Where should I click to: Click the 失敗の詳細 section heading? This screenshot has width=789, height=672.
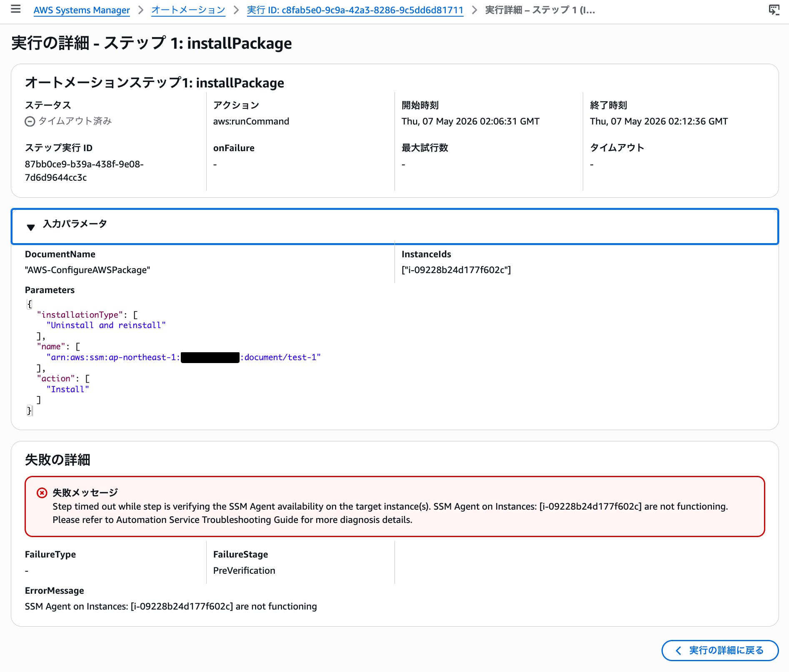(x=57, y=460)
